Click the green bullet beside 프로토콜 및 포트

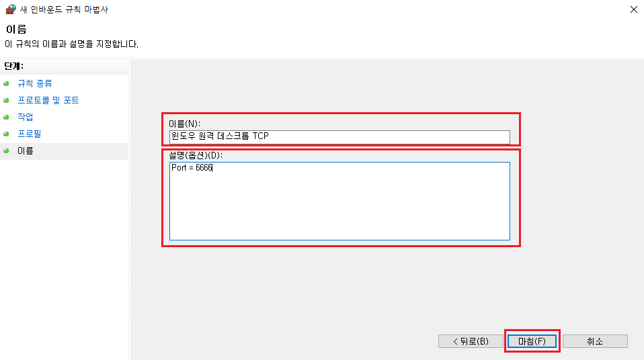click(x=6, y=100)
